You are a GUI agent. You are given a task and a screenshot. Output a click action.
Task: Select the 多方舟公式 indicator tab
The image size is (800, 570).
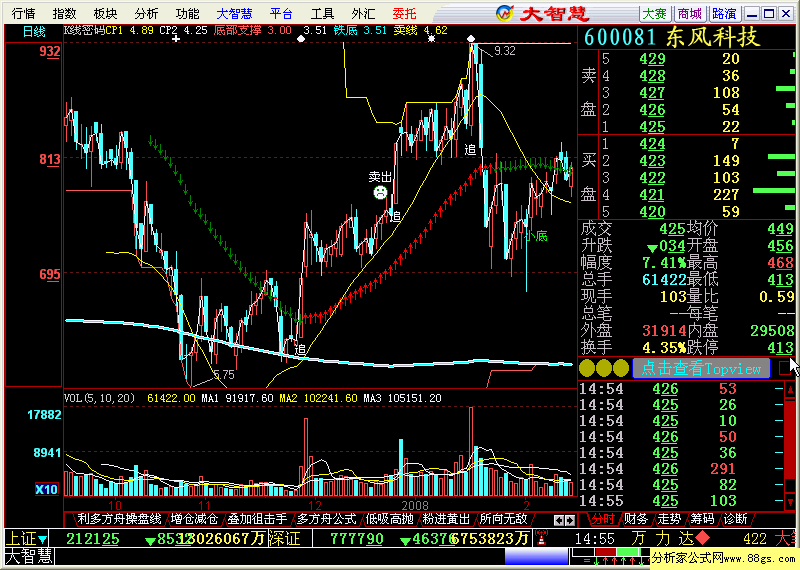pos(327,519)
